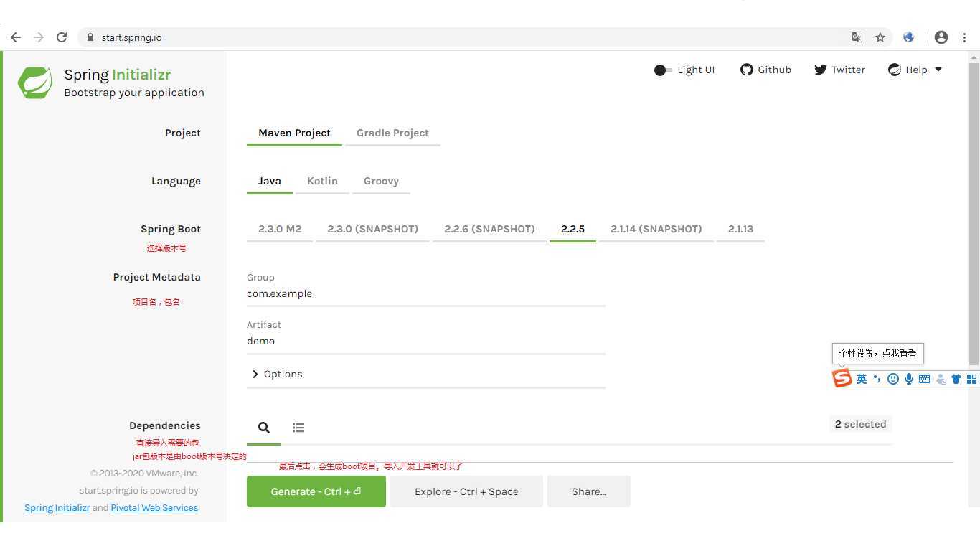Click the Dependencies heading
Screen dimensions: 980x551
165,425
